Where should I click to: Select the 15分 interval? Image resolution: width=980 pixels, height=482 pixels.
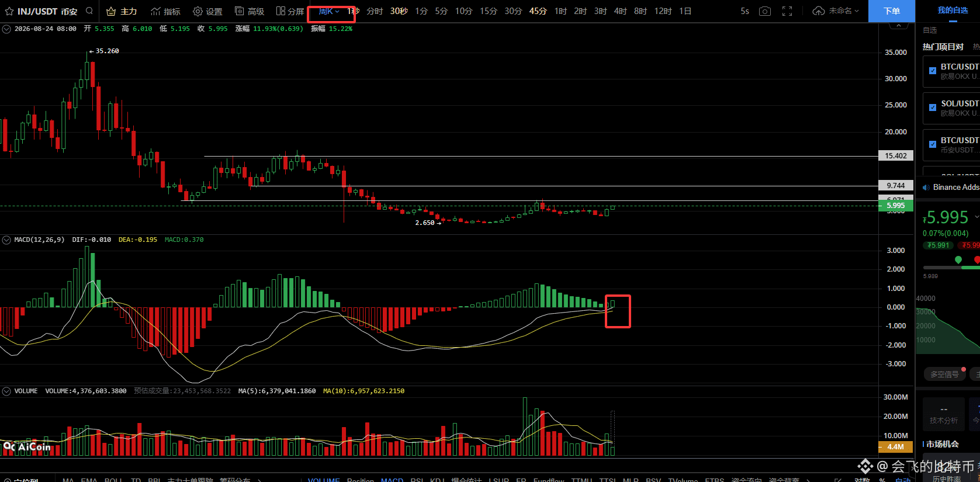tap(489, 11)
